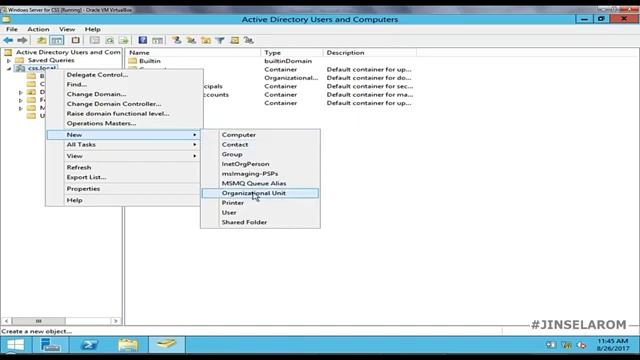640x360 pixels.
Task: Open the File menu
Action: point(12,29)
